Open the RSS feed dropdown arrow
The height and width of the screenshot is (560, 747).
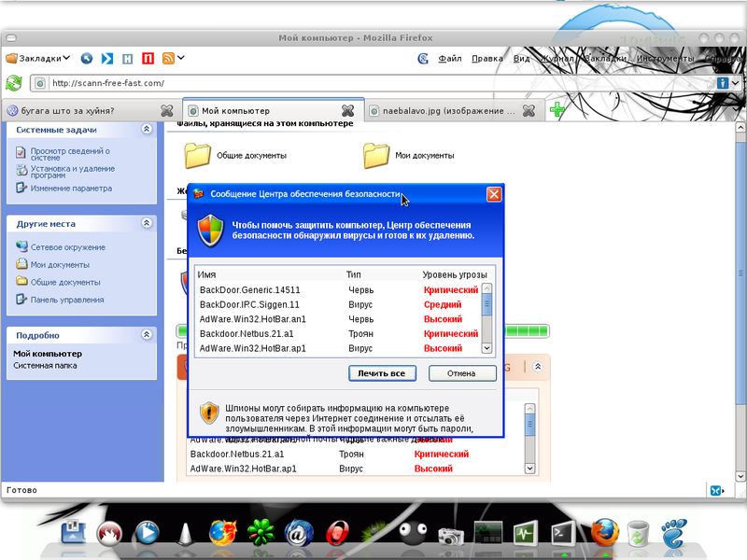(x=181, y=58)
